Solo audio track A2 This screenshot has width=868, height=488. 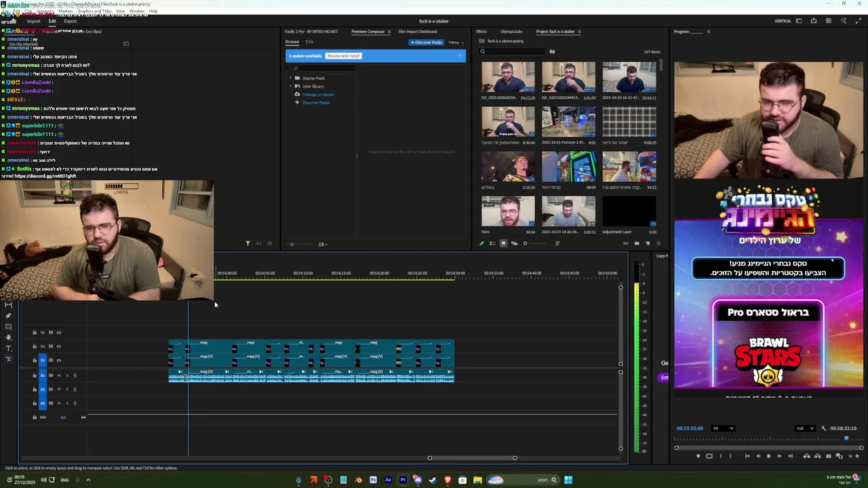point(66,389)
